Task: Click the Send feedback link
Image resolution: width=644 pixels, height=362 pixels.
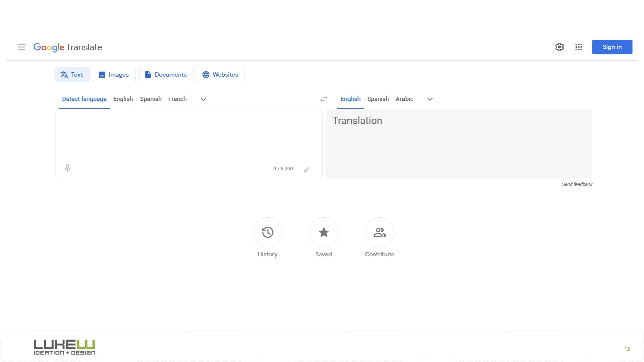Action: (x=577, y=184)
